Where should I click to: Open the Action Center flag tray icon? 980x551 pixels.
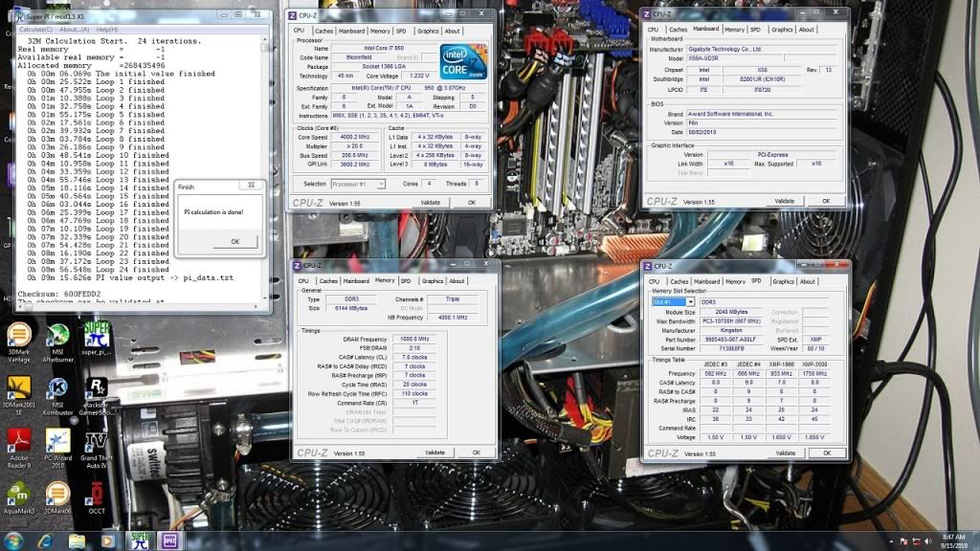coord(903,541)
